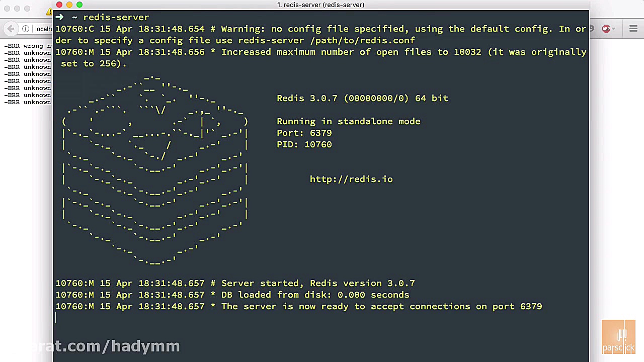The width and height of the screenshot is (644, 362).
Task: Open the browser hamburger menu
Action: coord(633,29)
